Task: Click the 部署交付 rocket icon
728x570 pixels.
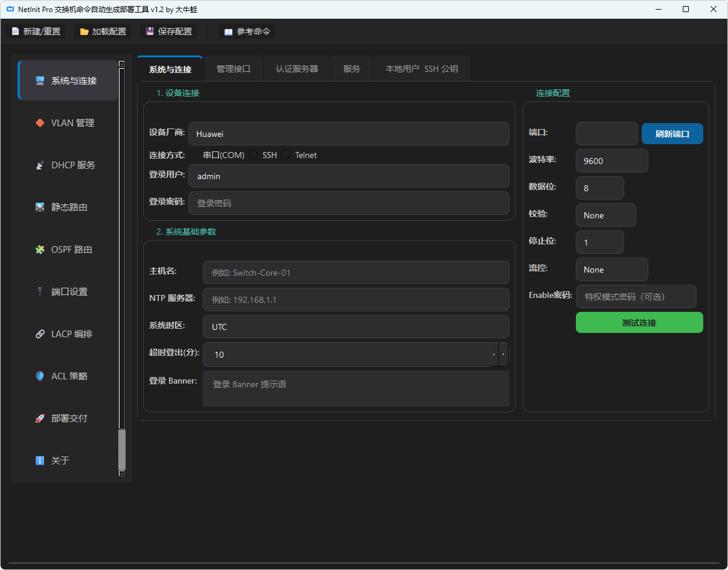Action: [x=40, y=419]
